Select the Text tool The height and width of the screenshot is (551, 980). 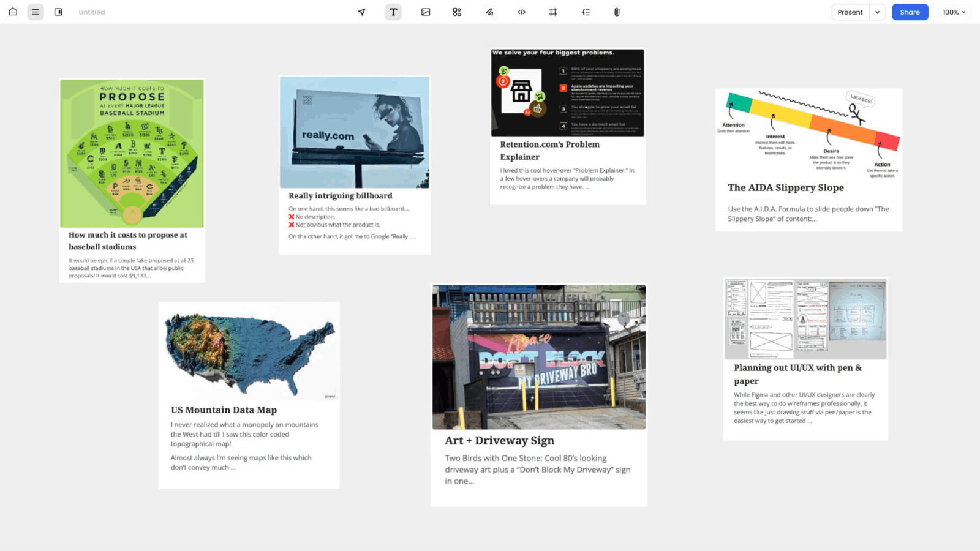click(393, 12)
